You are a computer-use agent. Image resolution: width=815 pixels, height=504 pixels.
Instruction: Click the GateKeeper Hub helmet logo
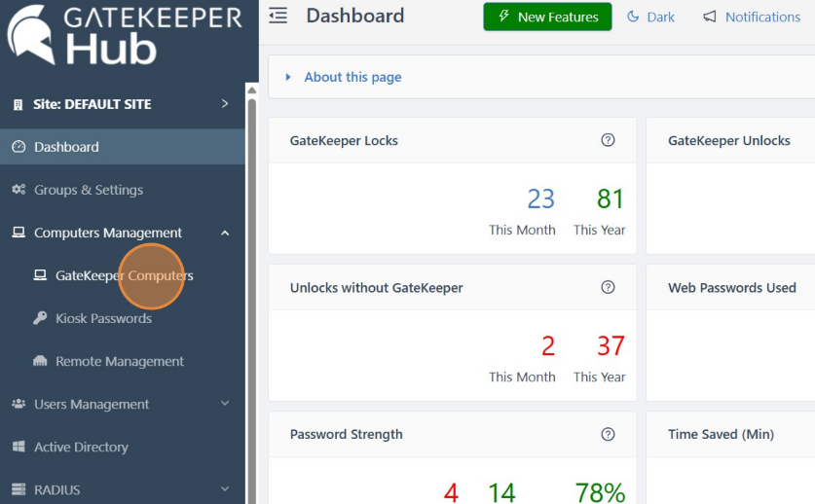pyautogui.click(x=30, y=34)
